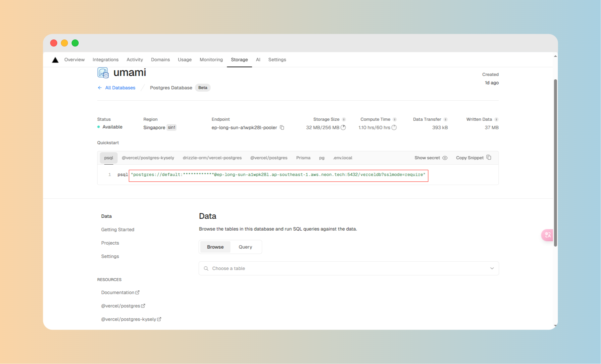This screenshot has width=601, height=364.
Task: Select the .env.local quickstart tab
Action: coord(343,158)
